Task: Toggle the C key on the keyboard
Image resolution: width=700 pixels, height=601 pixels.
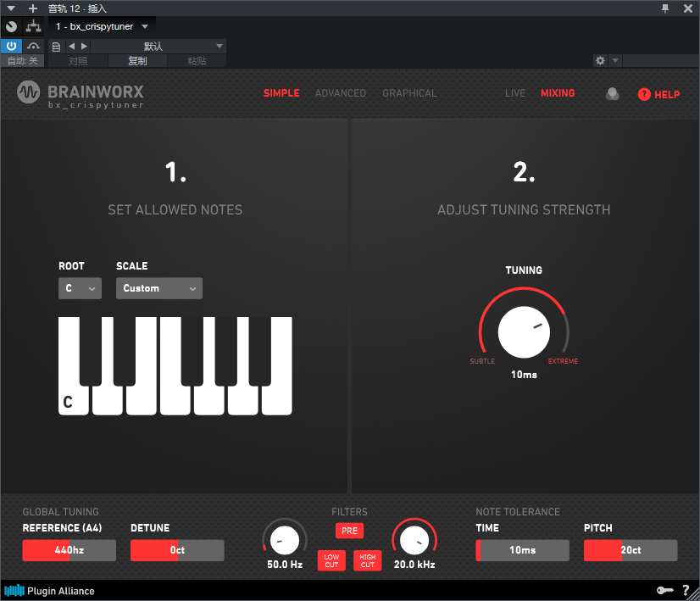Action: (x=73, y=400)
